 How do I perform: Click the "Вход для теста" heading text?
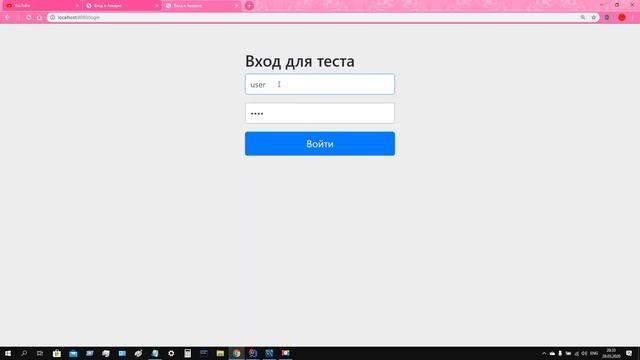click(x=300, y=61)
